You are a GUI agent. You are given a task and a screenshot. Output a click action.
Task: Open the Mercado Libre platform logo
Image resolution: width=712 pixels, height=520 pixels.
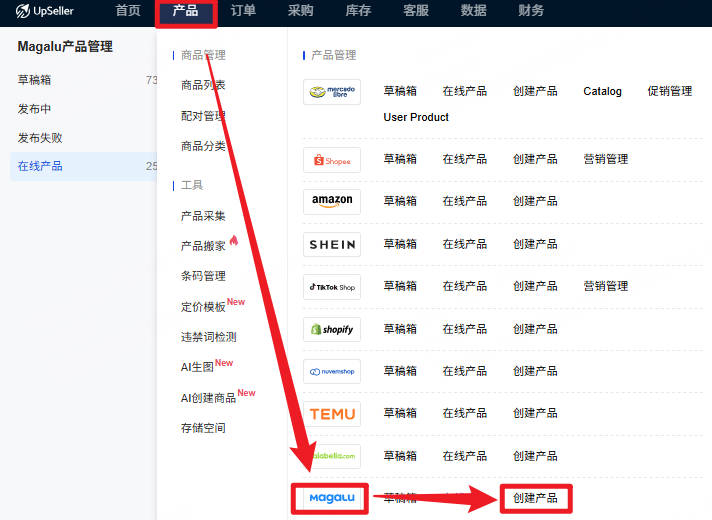coord(332,92)
